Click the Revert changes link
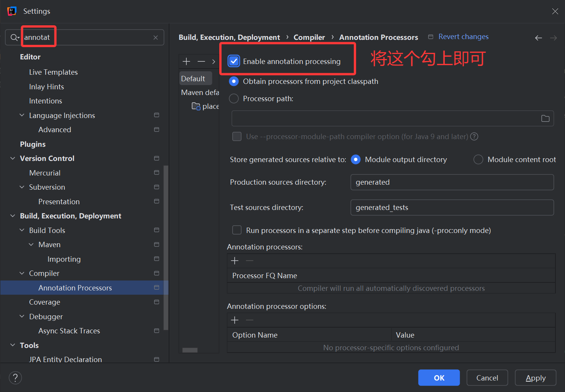Image resolution: width=565 pixels, height=392 pixels. tap(463, 37)
